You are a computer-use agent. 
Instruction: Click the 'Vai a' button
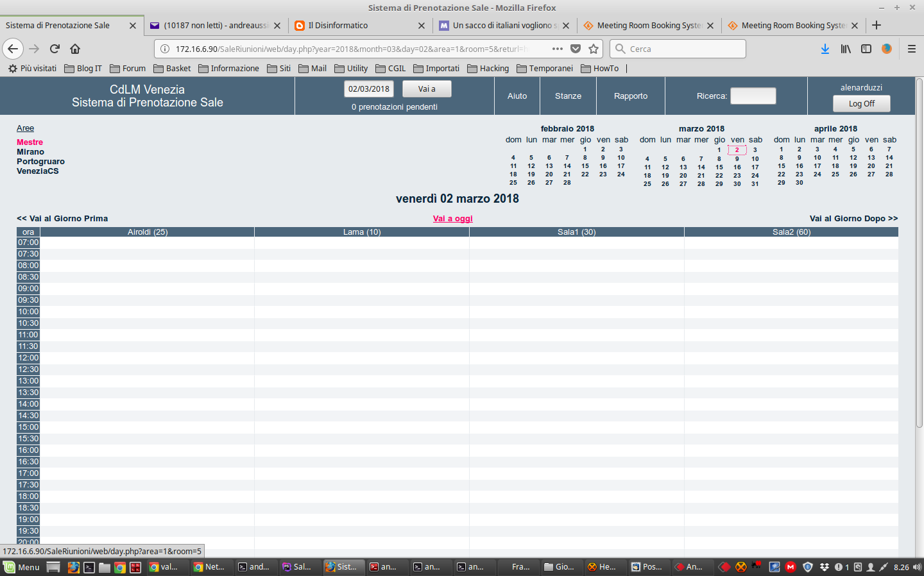tap(427, 89)
